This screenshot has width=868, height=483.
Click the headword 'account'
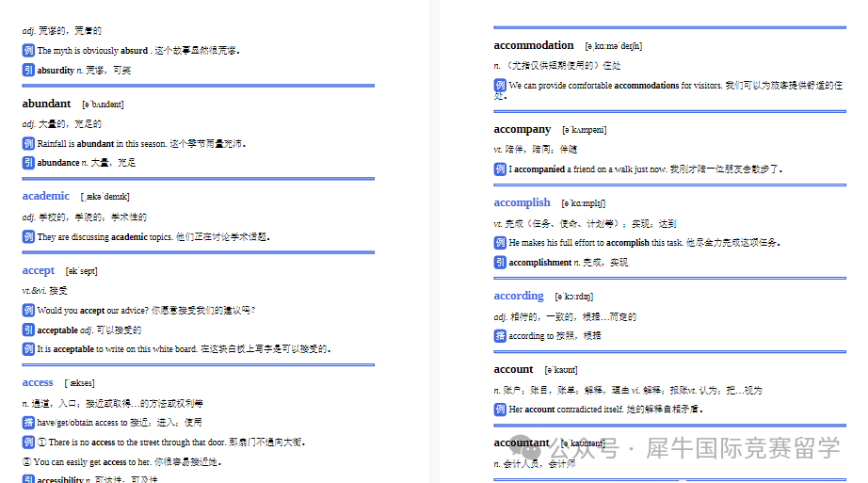point(513,369)
